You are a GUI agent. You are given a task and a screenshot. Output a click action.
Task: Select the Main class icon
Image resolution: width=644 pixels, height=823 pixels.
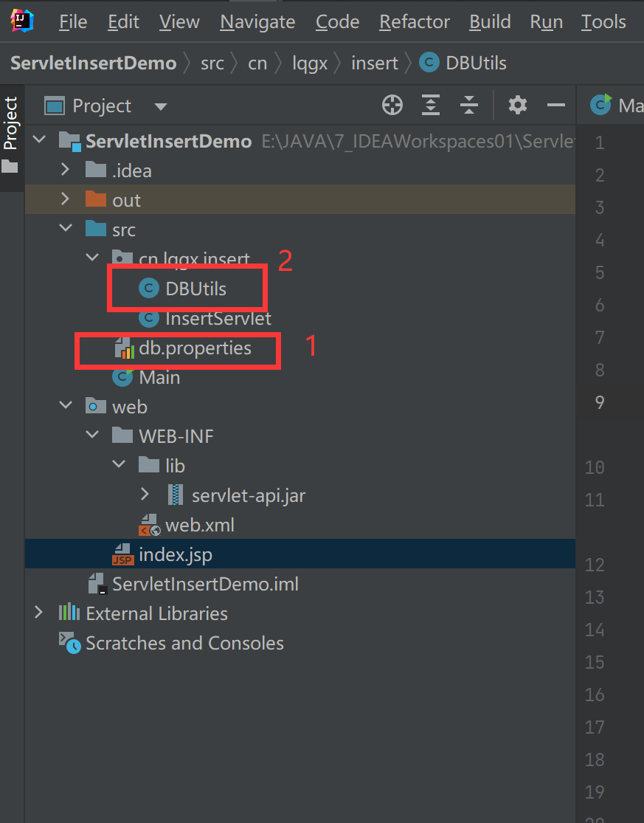pos(122,376)
